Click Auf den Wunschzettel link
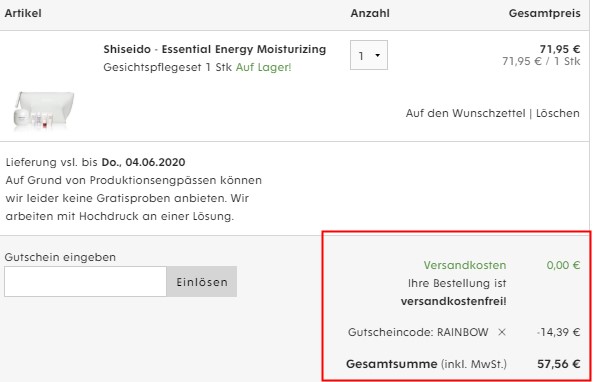 click(x=465, y=113)
